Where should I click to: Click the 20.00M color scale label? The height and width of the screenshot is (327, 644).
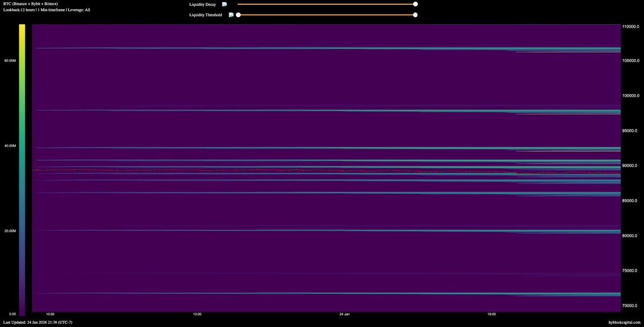[10, 231]
